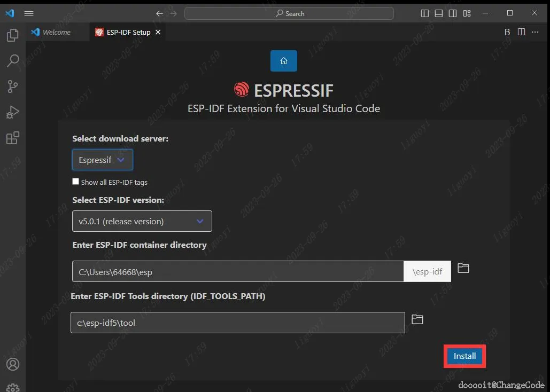Open the Espressif download server dropdown
Screen dimensions: 550x392
103,160
